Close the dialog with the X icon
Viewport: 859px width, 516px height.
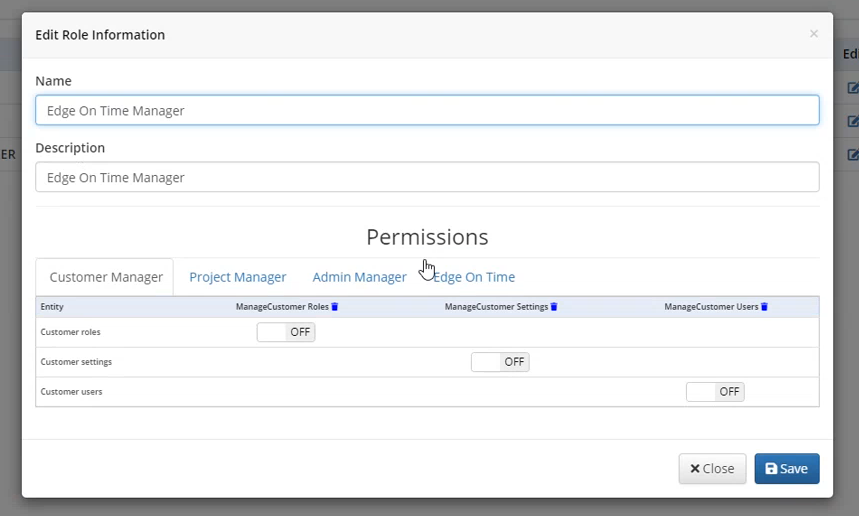tap(814, 34)
